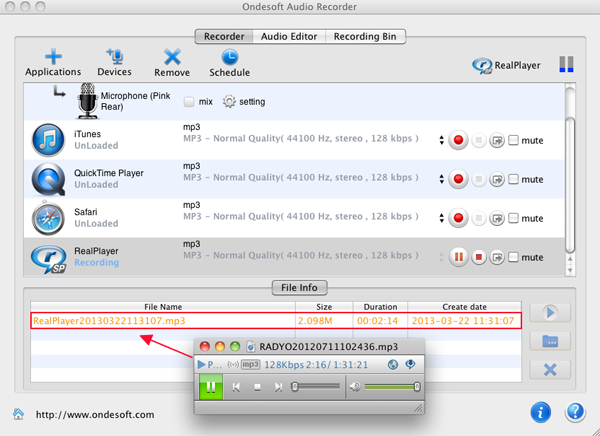Check the Microphone mix checkbox
This screenshot has height=436, width=600.
tap(189, 101)
